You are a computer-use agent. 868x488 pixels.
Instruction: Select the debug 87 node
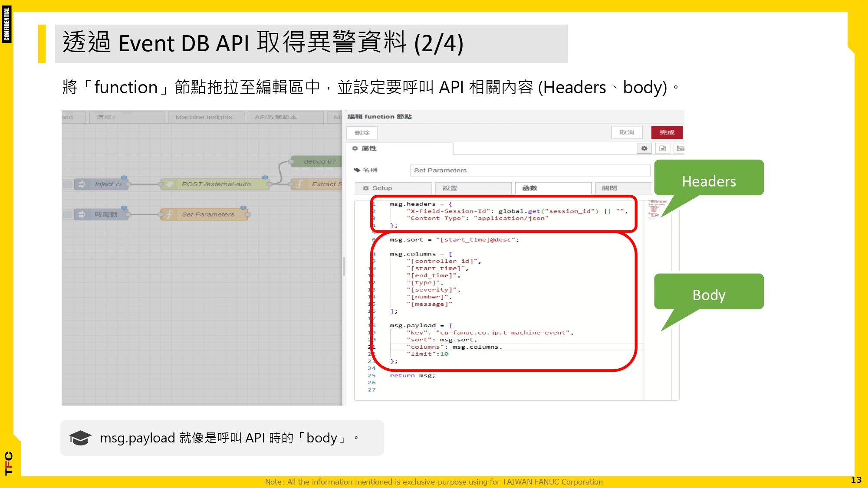coord(319,162)
